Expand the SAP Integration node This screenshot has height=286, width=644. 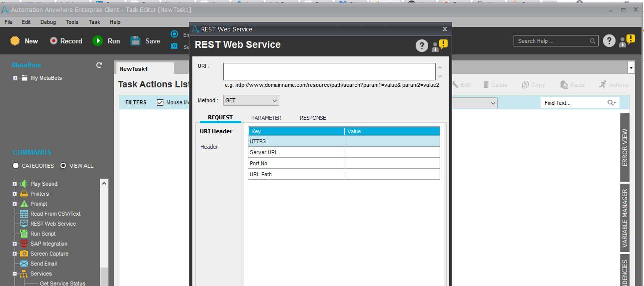pyautogui.click(x=15, y=244)
